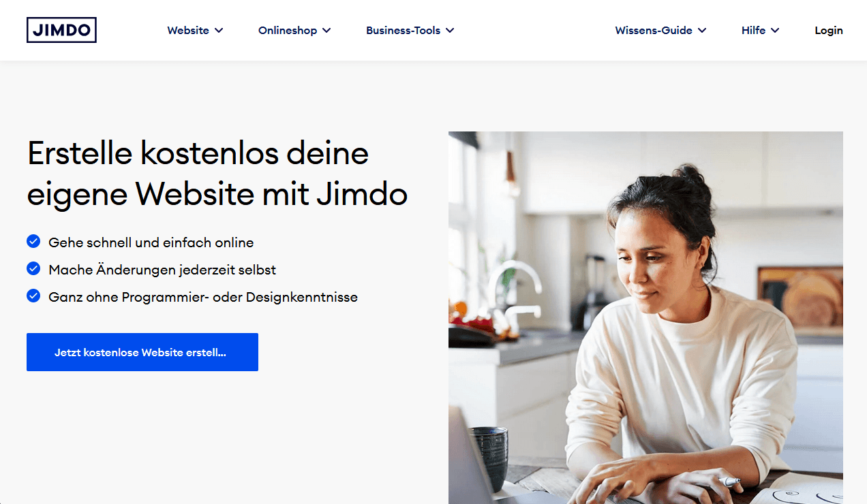Expand the Onlineshop dropdown chevron
The image size is (867, 504).
coord(326,31)
